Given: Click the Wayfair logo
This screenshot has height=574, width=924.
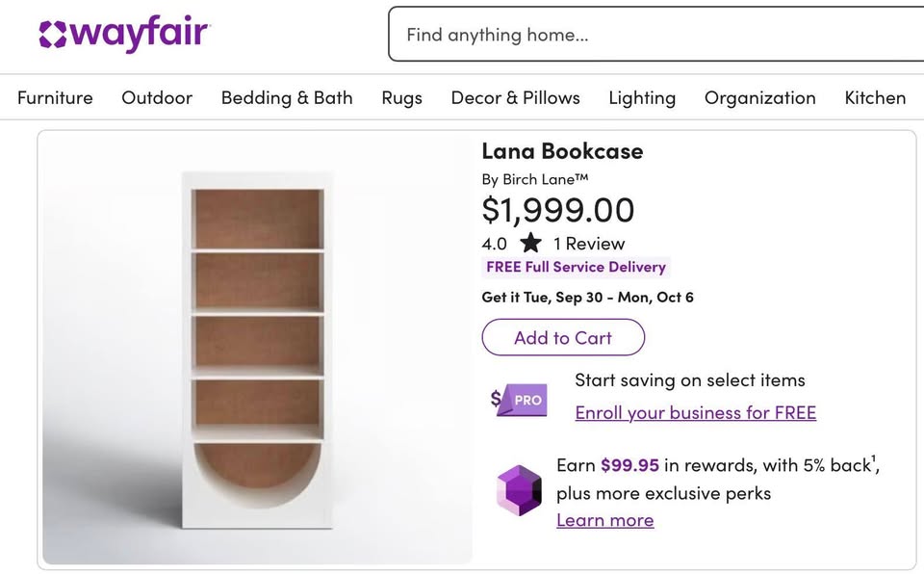Looking at the screenshot, I should pos(124,35).
